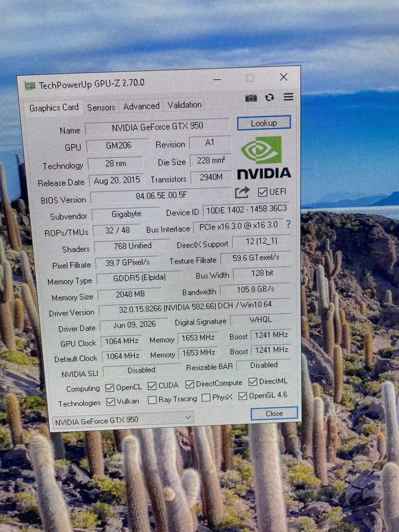Click the Texture Fillrate 59.6 GTexel/s
399x532 pixels.
point(256,259)
